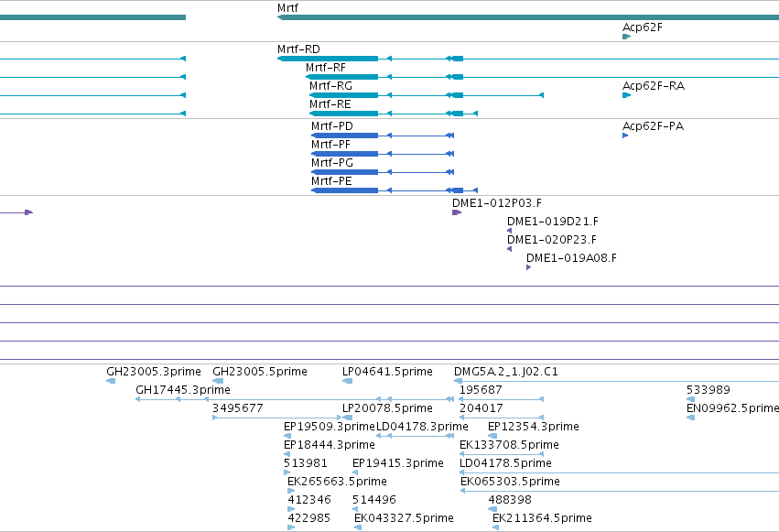
Task: Click the Mrtf-RD thick exon bar
Action: click(328, 60)
